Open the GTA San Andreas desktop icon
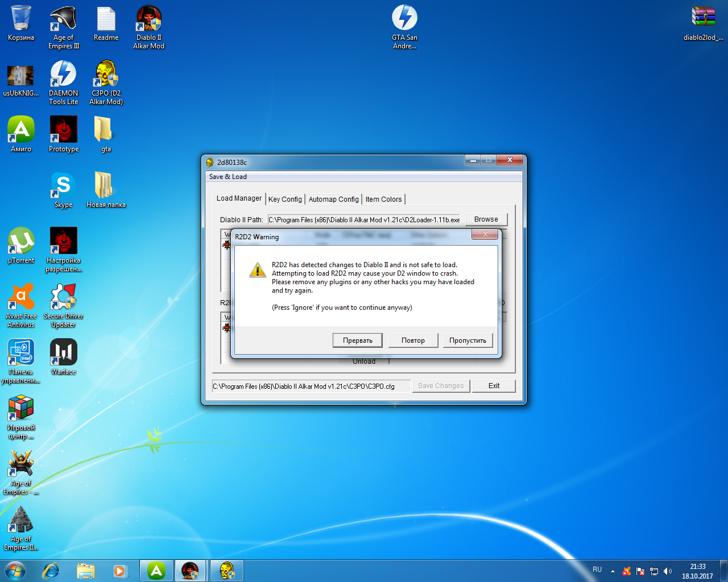 pos(404,27)
